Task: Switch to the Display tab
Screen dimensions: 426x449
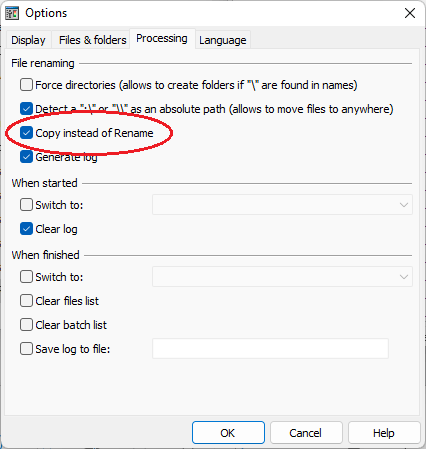Action: pyautogui.click(x=28, y=40)
